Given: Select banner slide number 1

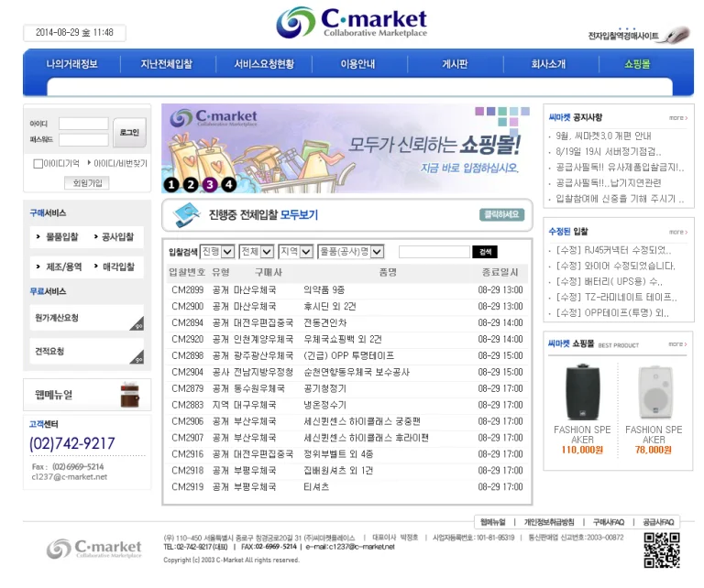Looking at the screenshot, I should [171, 184].
